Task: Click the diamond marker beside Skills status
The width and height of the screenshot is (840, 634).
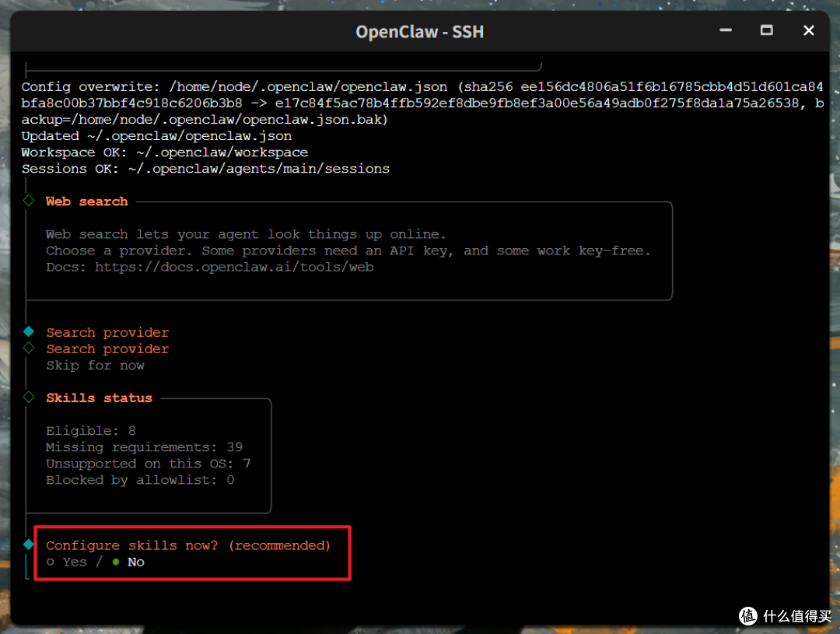Action: pyautogui.click(x=29, y=397)
